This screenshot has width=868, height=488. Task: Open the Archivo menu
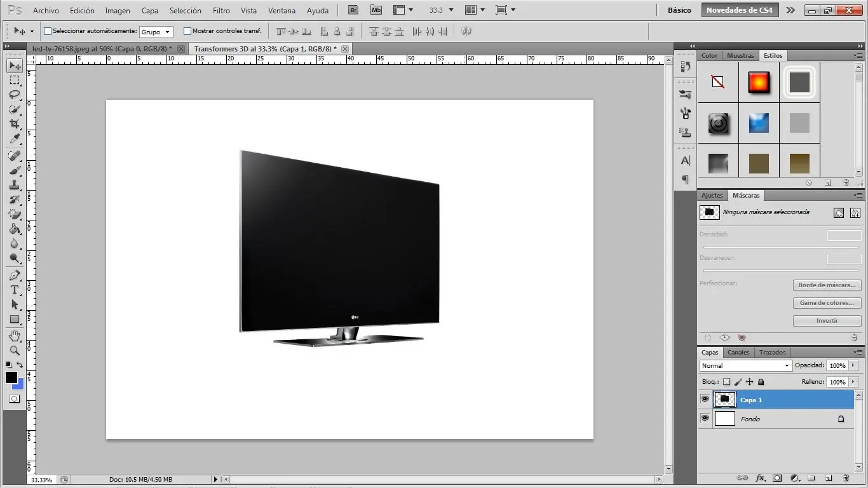pyautogui.click(x=46, y=11)
